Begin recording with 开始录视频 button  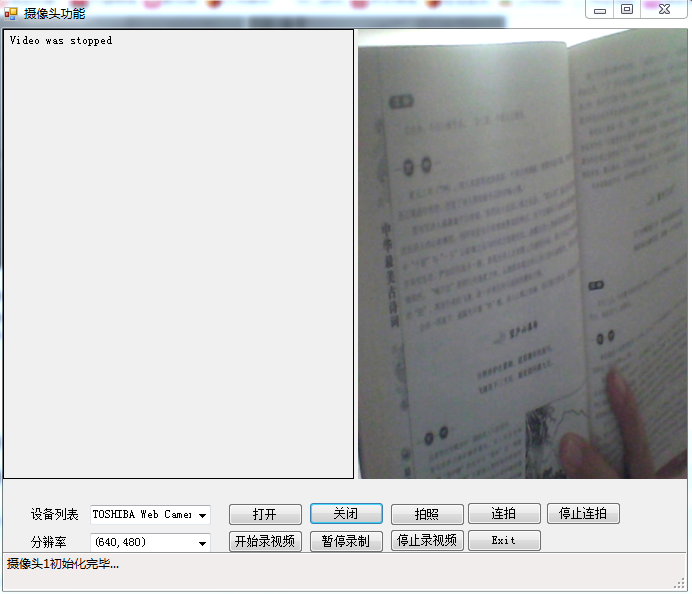(265, 541)
